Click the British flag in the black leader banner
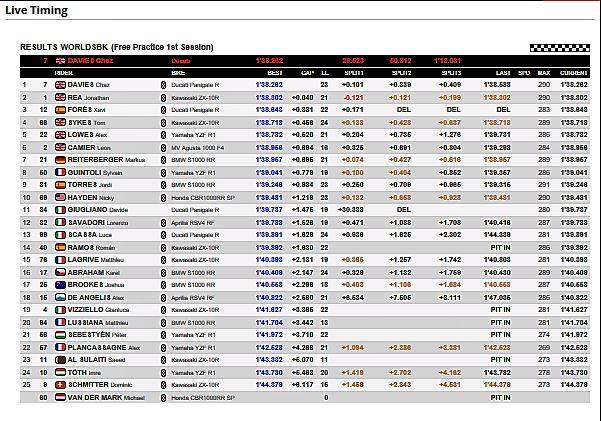 pos(60,61)
